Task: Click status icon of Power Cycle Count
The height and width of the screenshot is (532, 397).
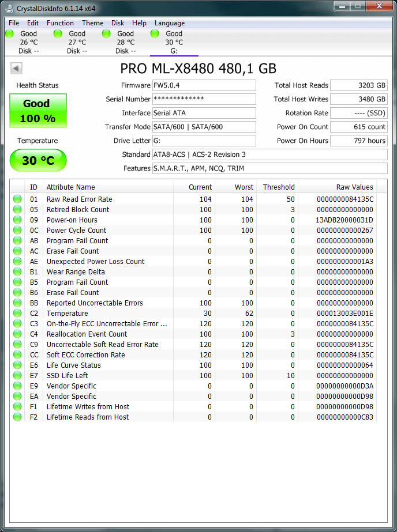Action: pos(17,231)
